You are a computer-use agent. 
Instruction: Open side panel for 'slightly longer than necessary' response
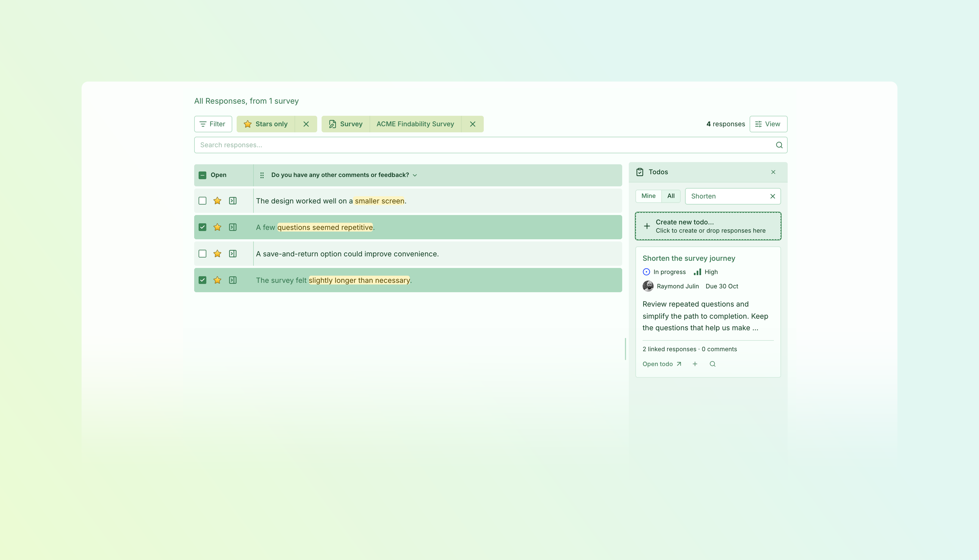pos(233,280)
